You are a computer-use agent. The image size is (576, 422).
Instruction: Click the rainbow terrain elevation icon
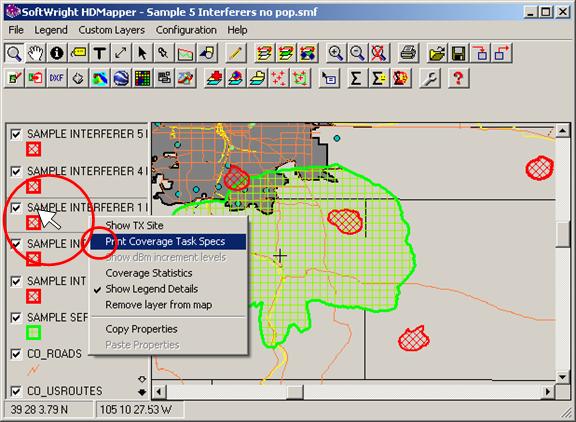(x=100, y=78)
